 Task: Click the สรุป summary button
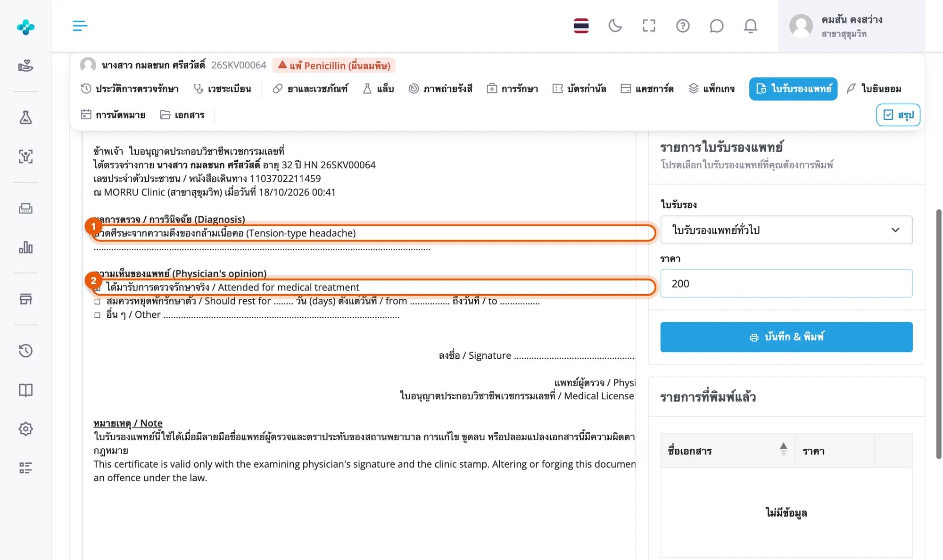click(x=898, y=115)
